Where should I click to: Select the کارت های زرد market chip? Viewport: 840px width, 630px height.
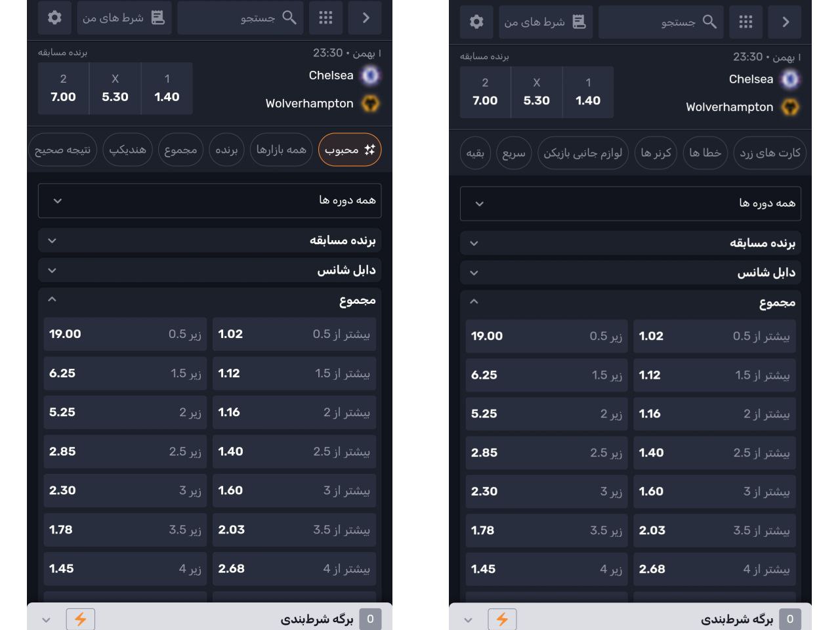[x=770, y=153]
